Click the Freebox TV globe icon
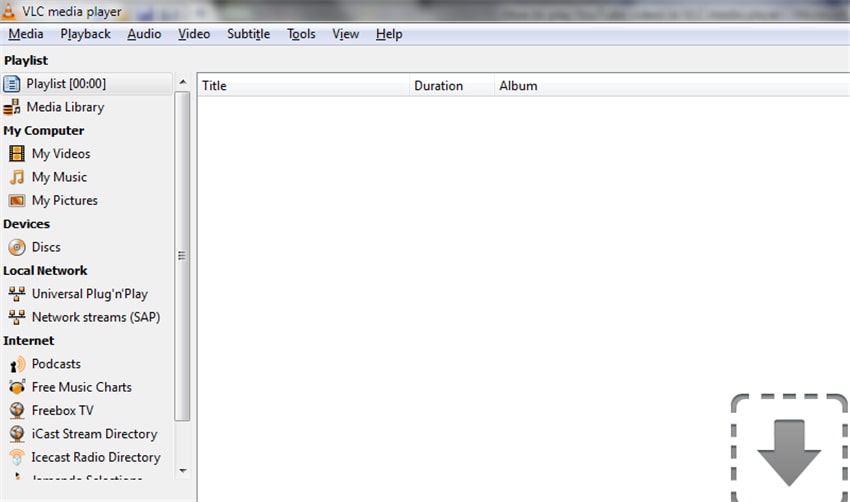This screenshot has height=502, width=850. pos(17,410)
